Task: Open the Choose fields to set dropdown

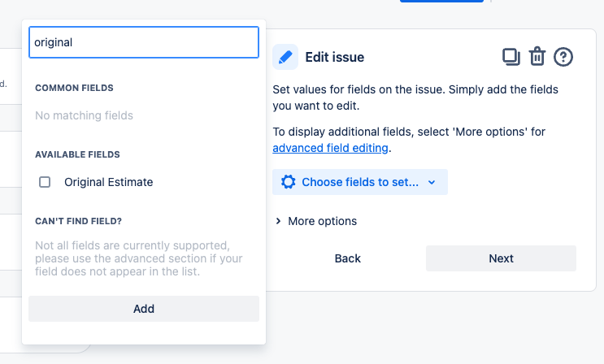Action: pos(360,182)
